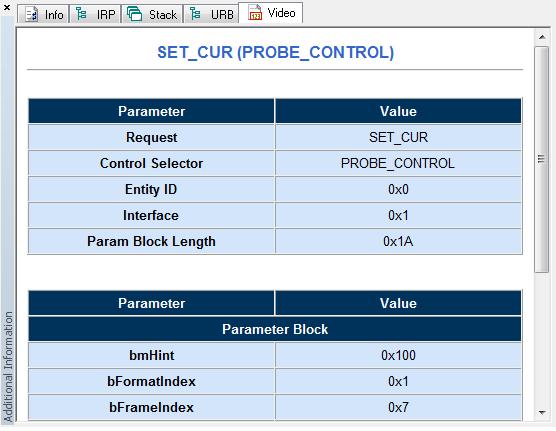This screenshot has height=431, width=556.
Task: Open the URB tab
Action: 211,15
